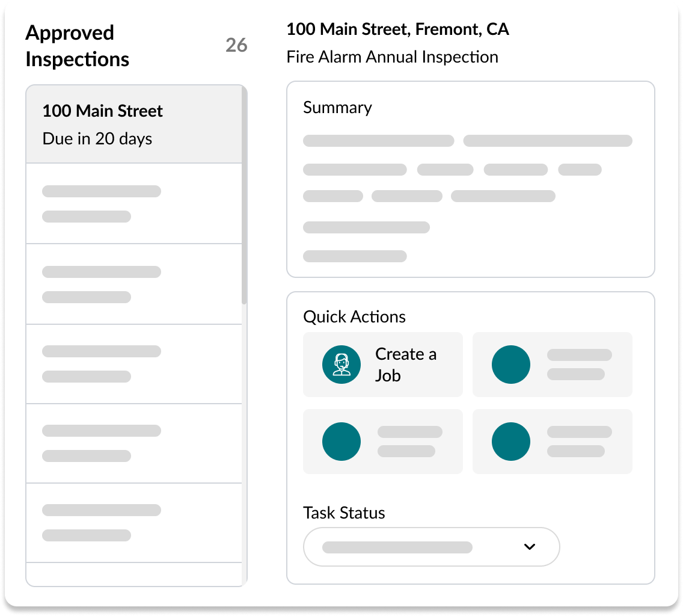Select the fifth item in inspections list
Screen dimensions: 683x616
click(133, 443)
